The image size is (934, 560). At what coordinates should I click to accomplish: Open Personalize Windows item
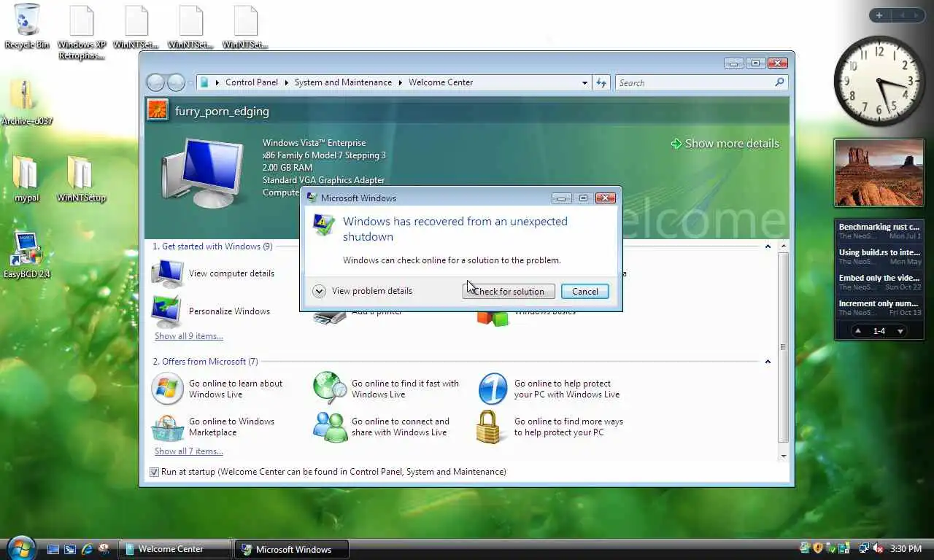(211, 311)
